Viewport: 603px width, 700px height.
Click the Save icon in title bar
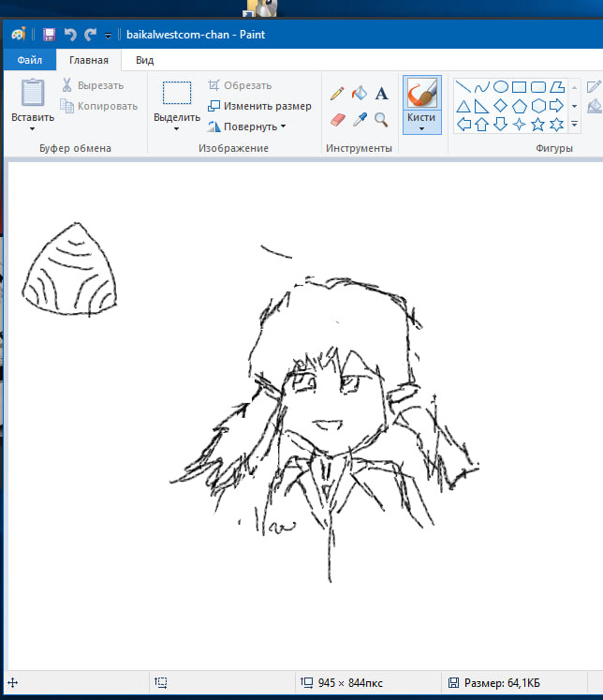(49, 35)
